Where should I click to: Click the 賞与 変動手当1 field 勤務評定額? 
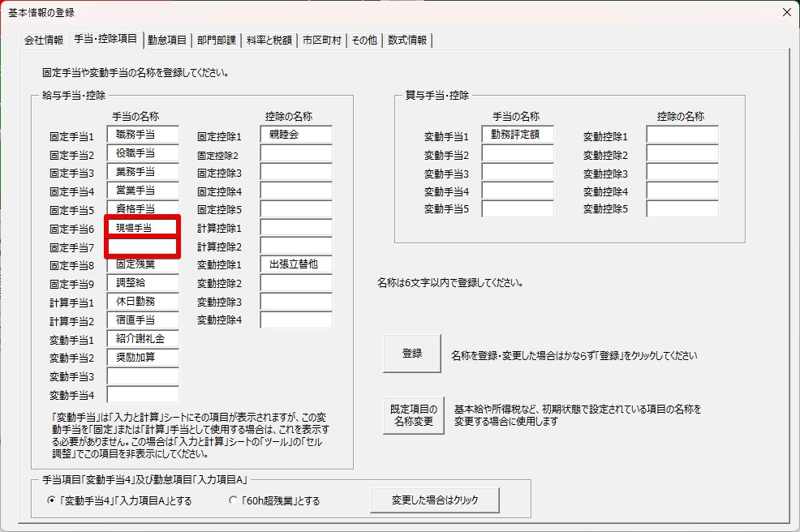pyautogui.click(x=517, y=135)
